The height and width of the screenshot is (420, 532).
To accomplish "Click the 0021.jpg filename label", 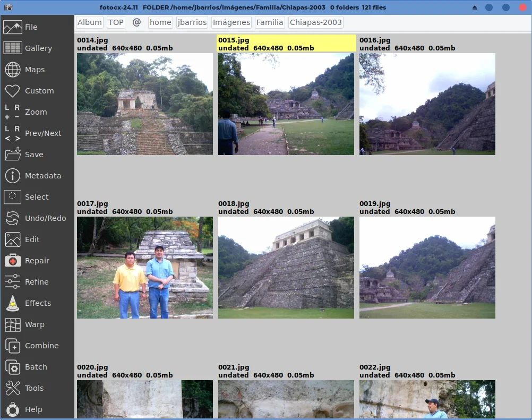I will 234,367.
